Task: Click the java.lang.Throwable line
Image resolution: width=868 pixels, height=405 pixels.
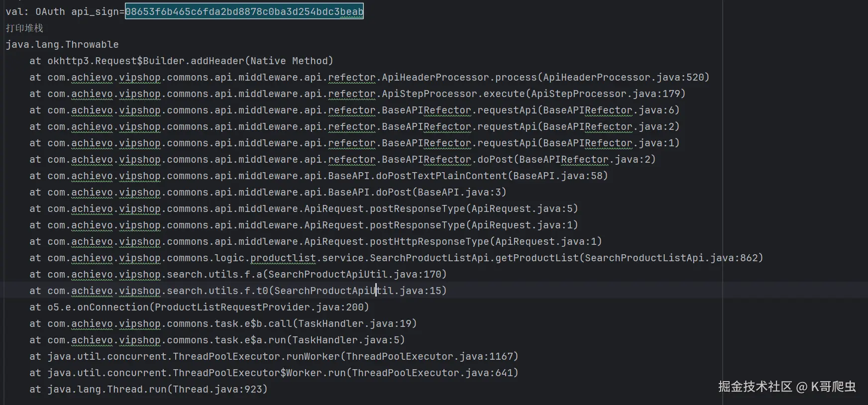Action: coord(62,44)
